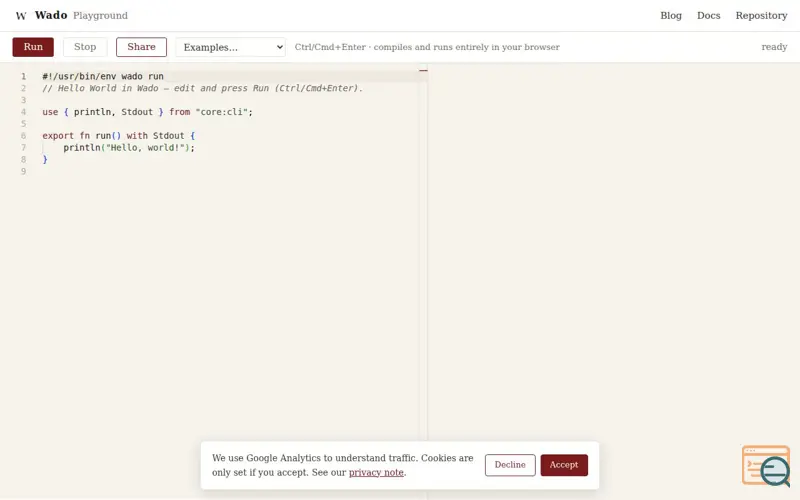
Task: Share the current playground code
Action: 141,47
